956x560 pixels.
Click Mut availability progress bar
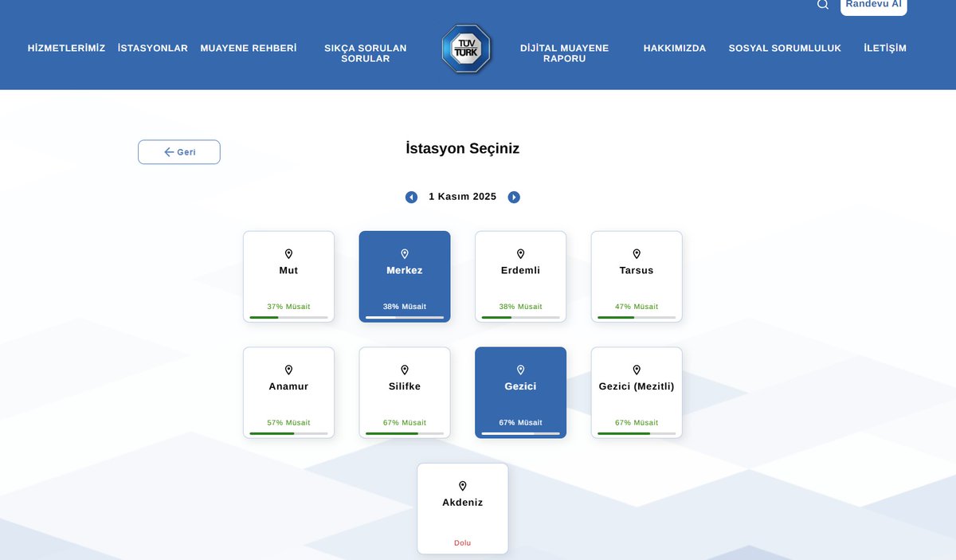(x=288, y=317)
